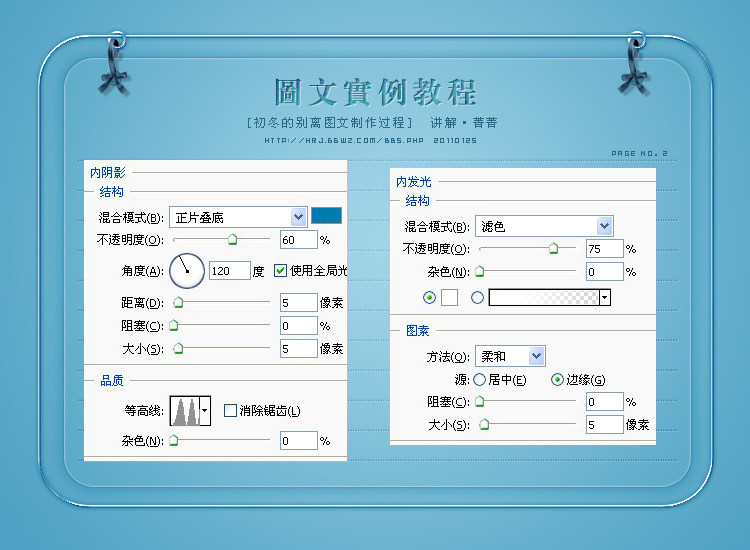This screenshot has width=750, height=550.
Task: Select the 边缘 edge source radio button
Action: 557,380
